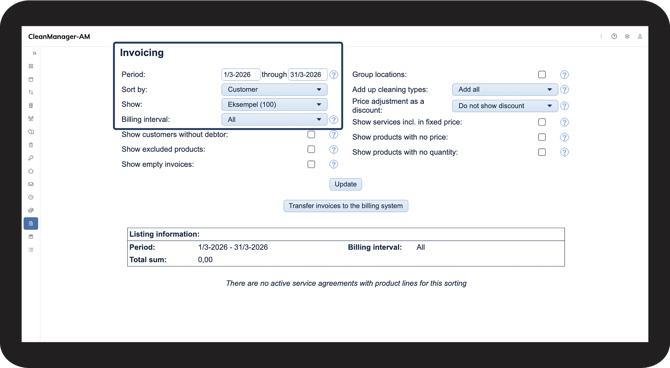Open the Do not show discount dropdown
Image resolution: width=670 pixels, height=368 pixels.
505,106
